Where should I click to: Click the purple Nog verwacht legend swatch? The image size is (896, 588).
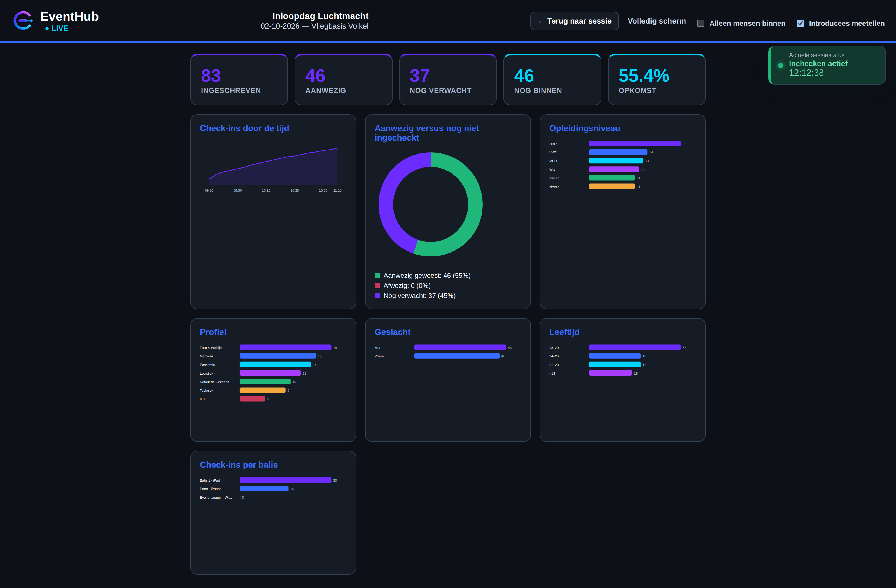point(377,296)
